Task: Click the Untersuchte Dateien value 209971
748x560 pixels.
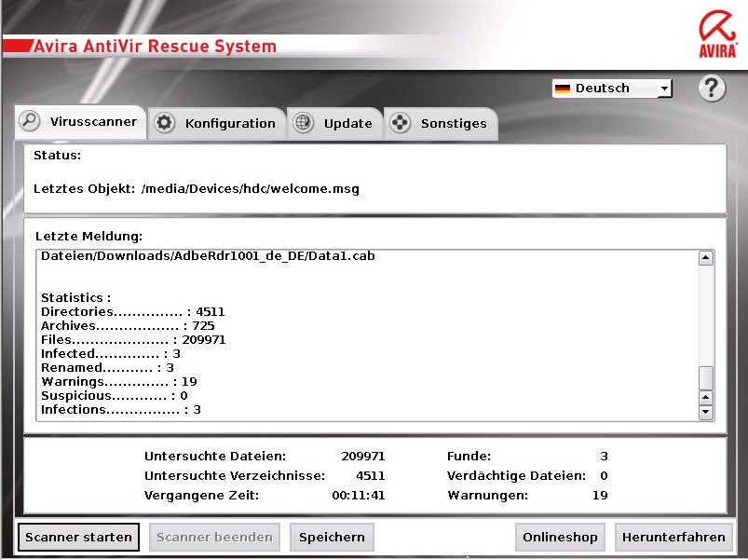Action: click(363, 457)
